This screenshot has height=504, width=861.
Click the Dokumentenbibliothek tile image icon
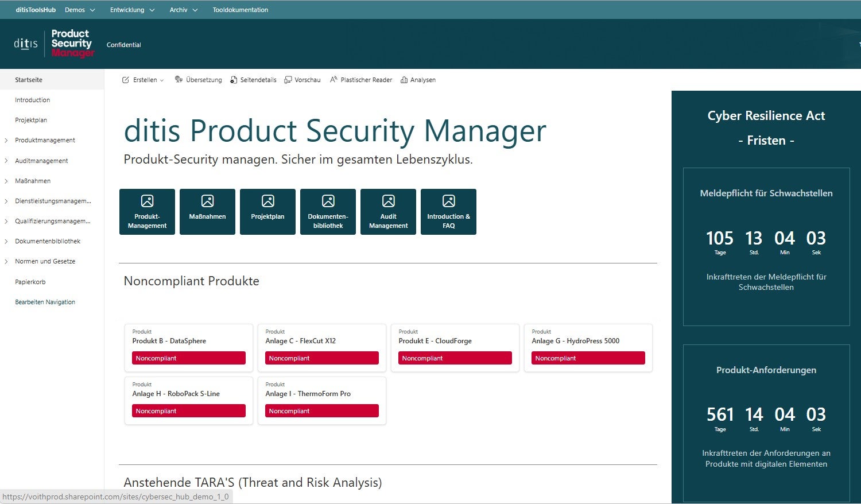point(328,201)
